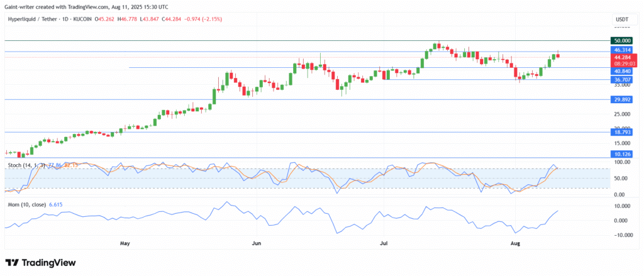Click the price change −0.974 (−2.15%)
Screen dimensions: 644x276
[203, 19]
